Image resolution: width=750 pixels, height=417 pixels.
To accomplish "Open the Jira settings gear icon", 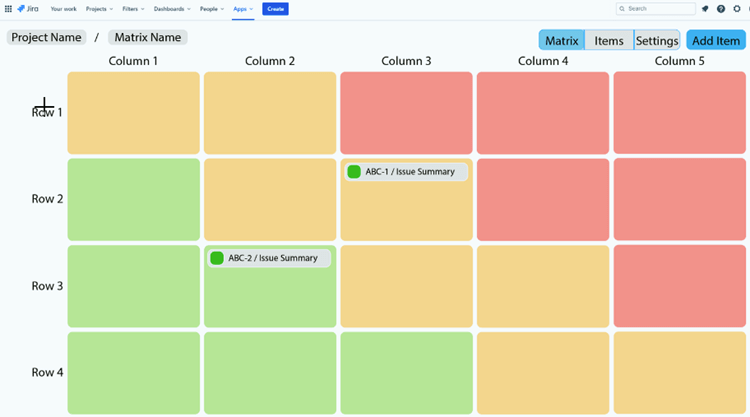I will pos(737,9).
